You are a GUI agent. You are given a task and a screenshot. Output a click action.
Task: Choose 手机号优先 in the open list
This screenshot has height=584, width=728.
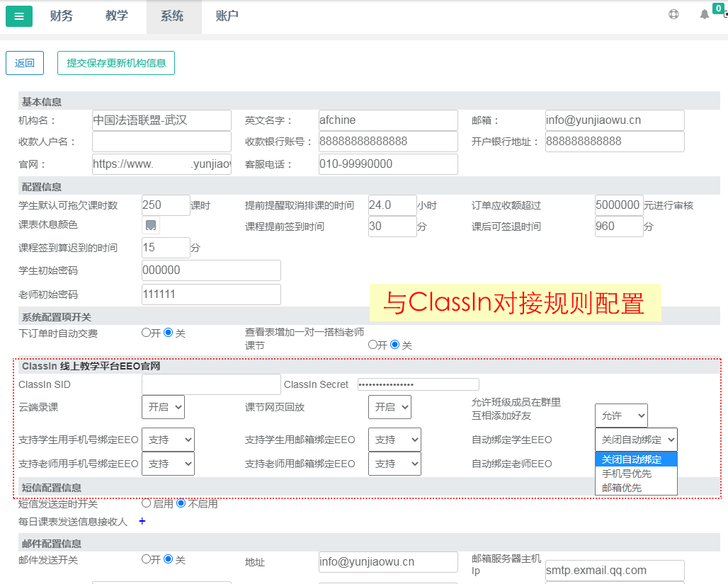pyautogui.click(x=627, y=474)
